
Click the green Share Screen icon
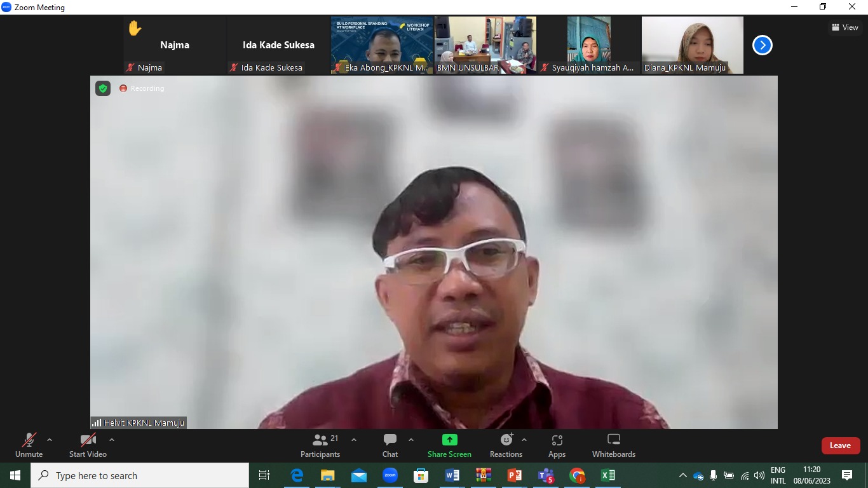pyautogui.click(x=449, y=440)
